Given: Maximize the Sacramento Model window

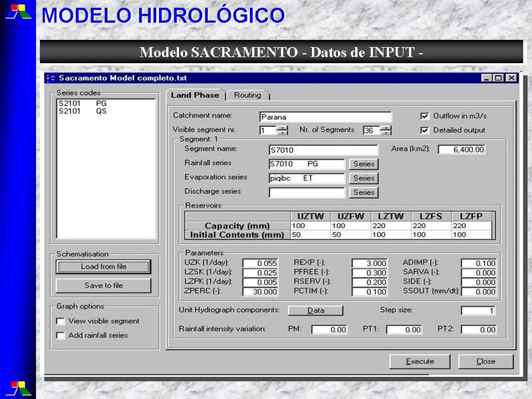Looking at the screenshot, I should [x=499, y=78].
